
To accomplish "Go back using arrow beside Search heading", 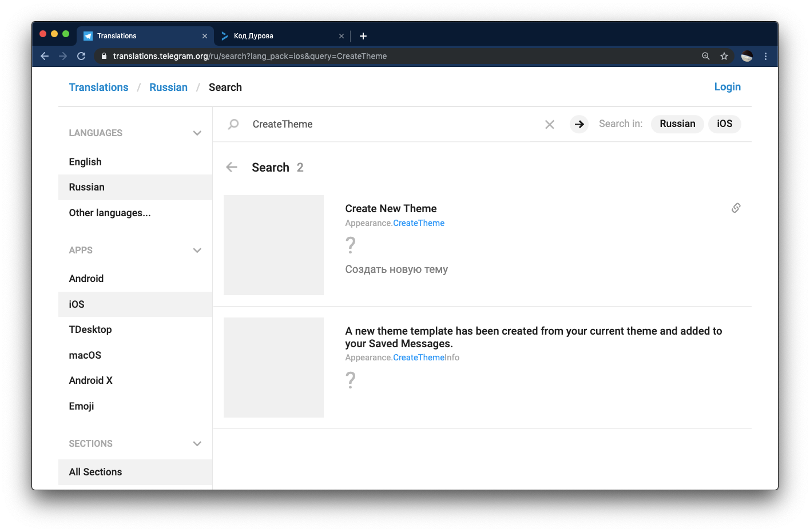I will [x=232, y=167].
